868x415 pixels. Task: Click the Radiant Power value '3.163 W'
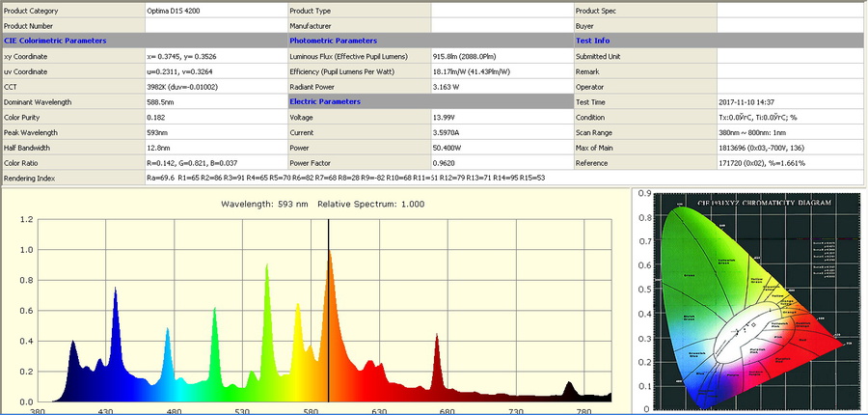pos(445,87)
